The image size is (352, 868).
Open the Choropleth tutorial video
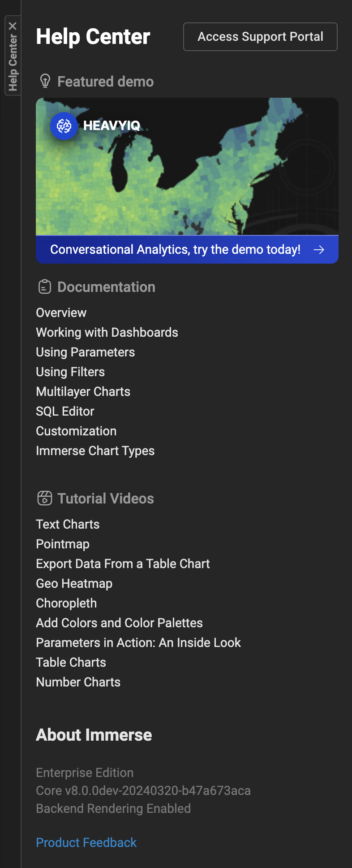[66, 603]
